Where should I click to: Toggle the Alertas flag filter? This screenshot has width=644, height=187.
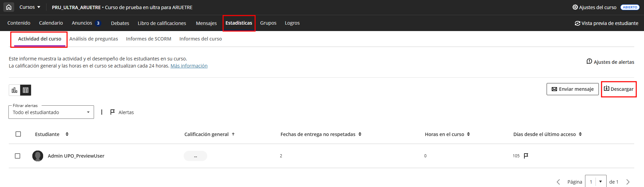pyautogui.click(x=122, y=112)
